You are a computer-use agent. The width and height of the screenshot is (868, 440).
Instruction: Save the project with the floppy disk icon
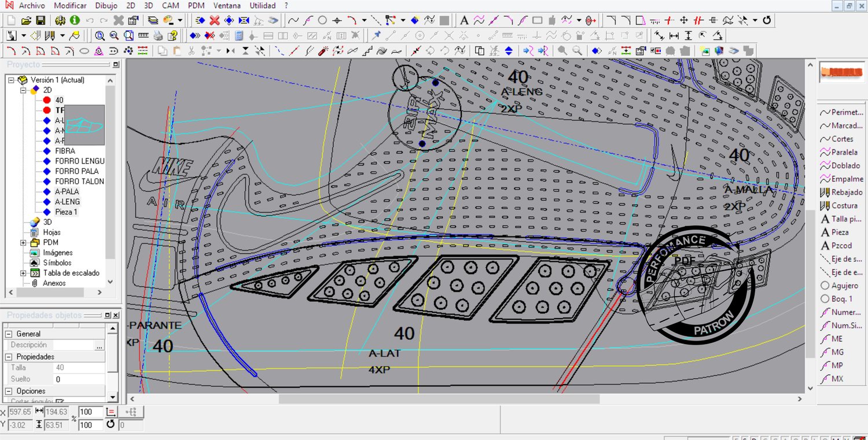pos(41,20)
